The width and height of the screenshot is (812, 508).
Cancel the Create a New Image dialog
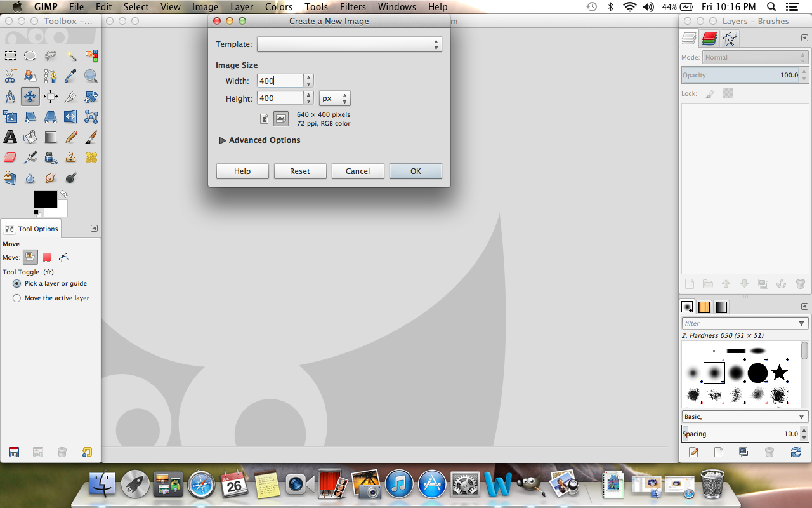pos(358,171)
